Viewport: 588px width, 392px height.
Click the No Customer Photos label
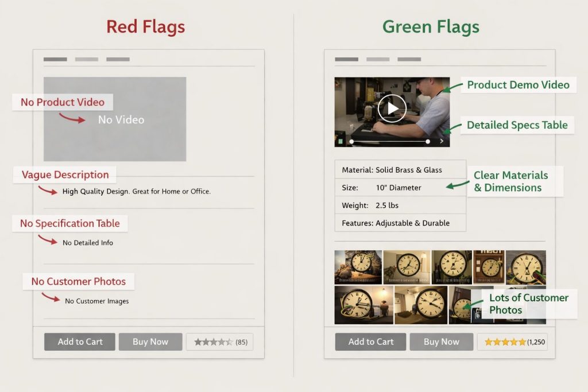[78, 281]
